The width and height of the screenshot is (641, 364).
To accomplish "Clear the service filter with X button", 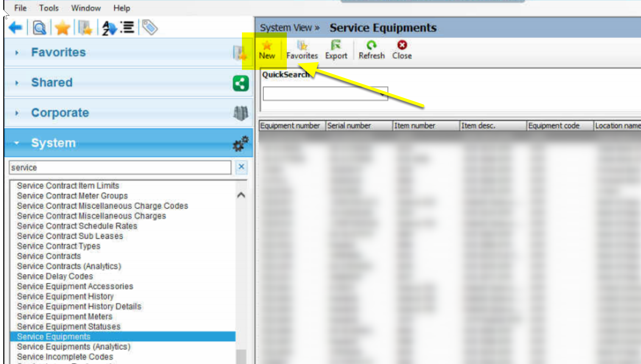I will (241, 167).
